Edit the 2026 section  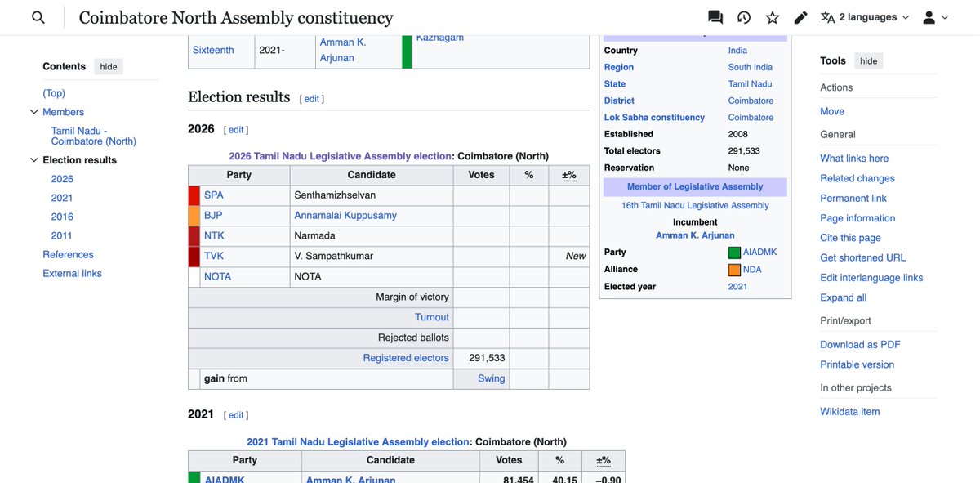236,130
